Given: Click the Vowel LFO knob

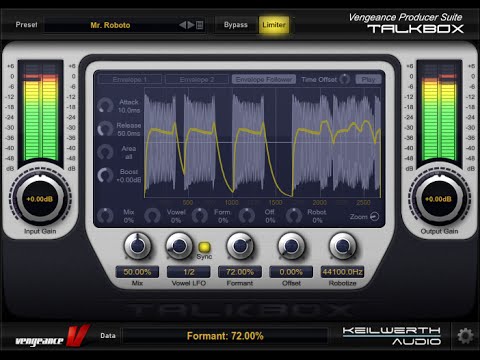Looking at the screenshot, I should 179,246.
